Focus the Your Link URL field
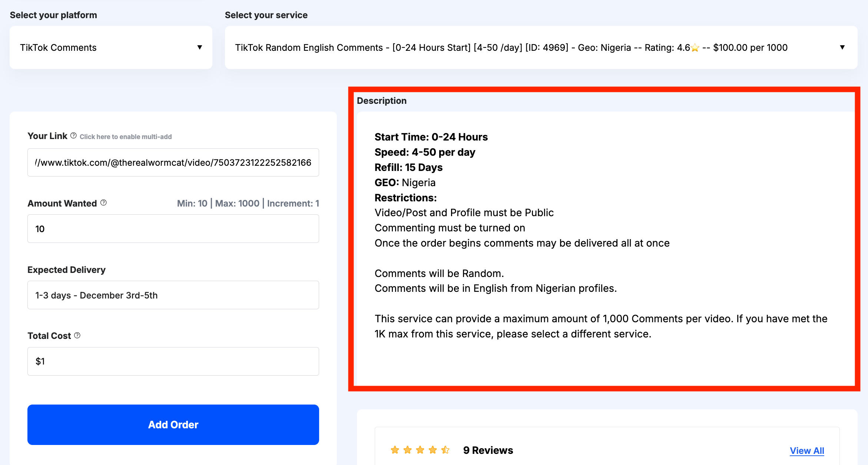Image resolution: width=868 pixels, height=465 pixels. (173, 162)
